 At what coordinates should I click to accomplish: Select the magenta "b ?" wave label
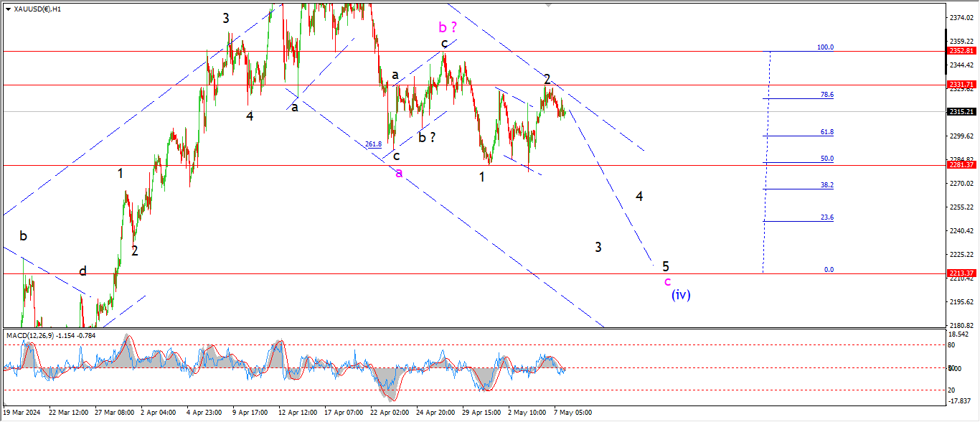coord(448,27)
